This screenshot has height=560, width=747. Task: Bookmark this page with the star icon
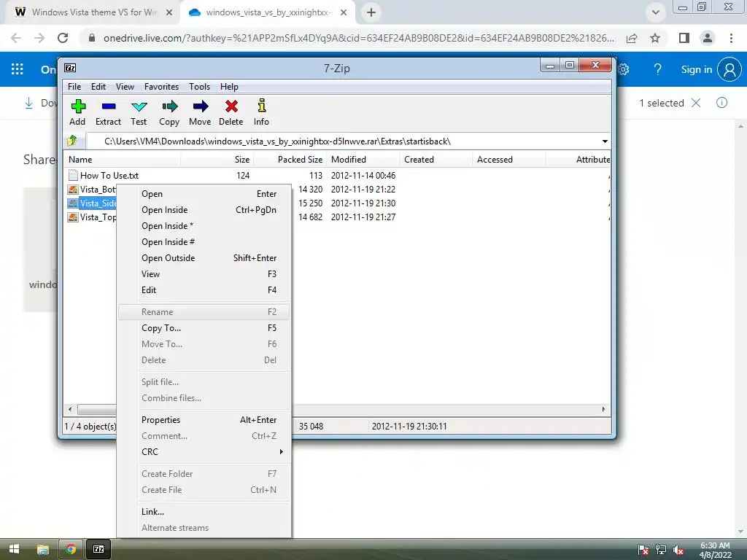click(655, 38)
